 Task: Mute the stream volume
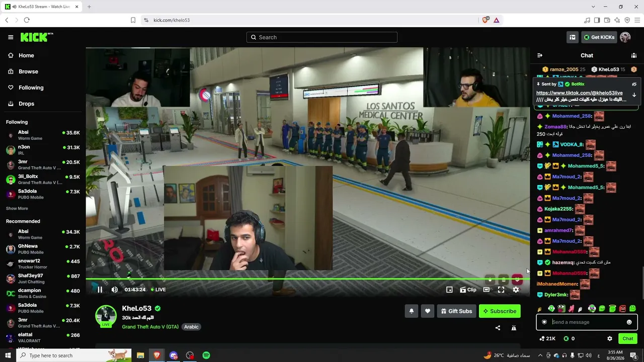click(115, 290)
